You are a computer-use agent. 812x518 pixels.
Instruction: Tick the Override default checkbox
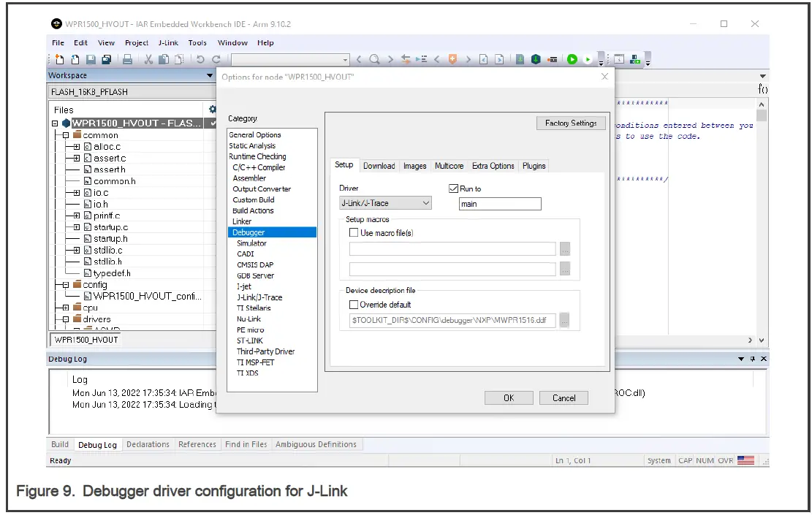354,305
